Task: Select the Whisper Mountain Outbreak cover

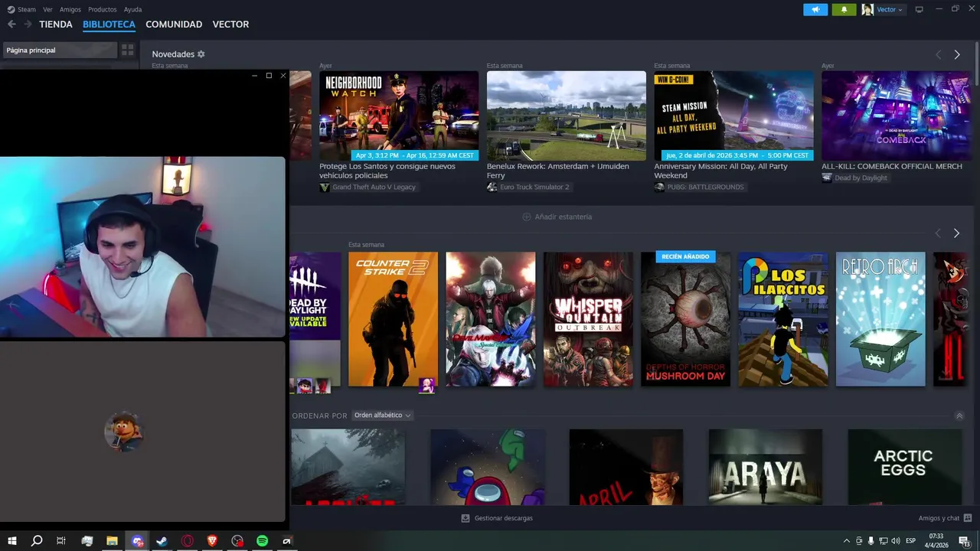Action: click(x=588, y=319)
